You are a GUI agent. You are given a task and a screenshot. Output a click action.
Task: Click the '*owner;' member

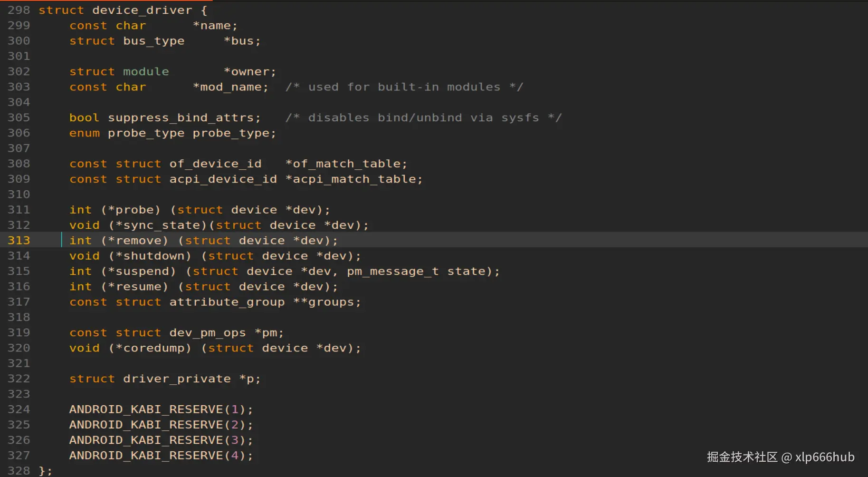click(x=250, y=71)
